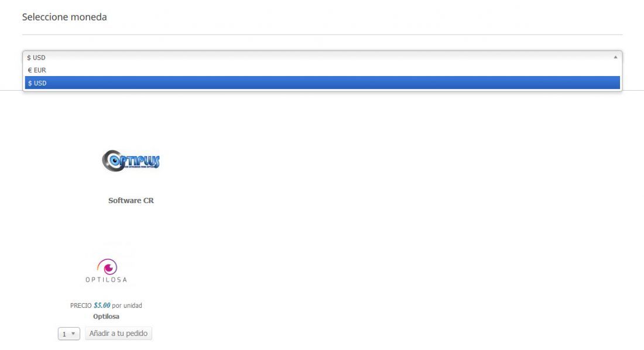Click the eye circle in Optiplus logo
The height and width of the screenshot is (350, 644).
point(112,160)
